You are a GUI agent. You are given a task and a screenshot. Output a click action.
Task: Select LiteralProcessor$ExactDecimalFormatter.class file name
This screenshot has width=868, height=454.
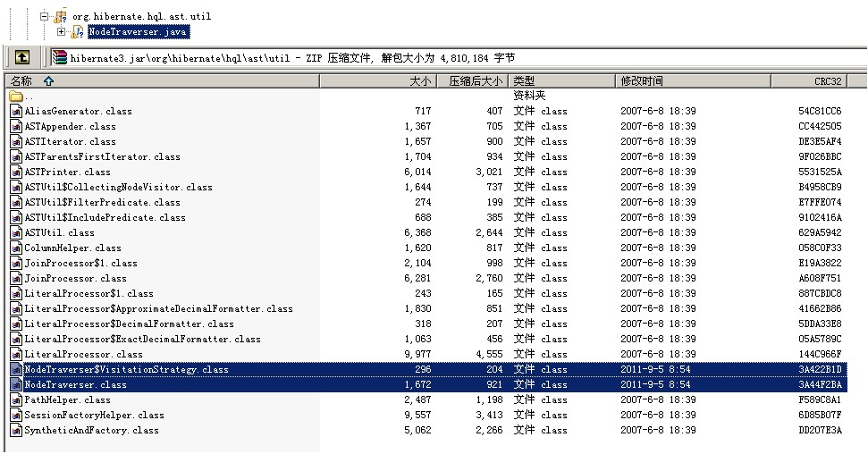click(143, 340)
